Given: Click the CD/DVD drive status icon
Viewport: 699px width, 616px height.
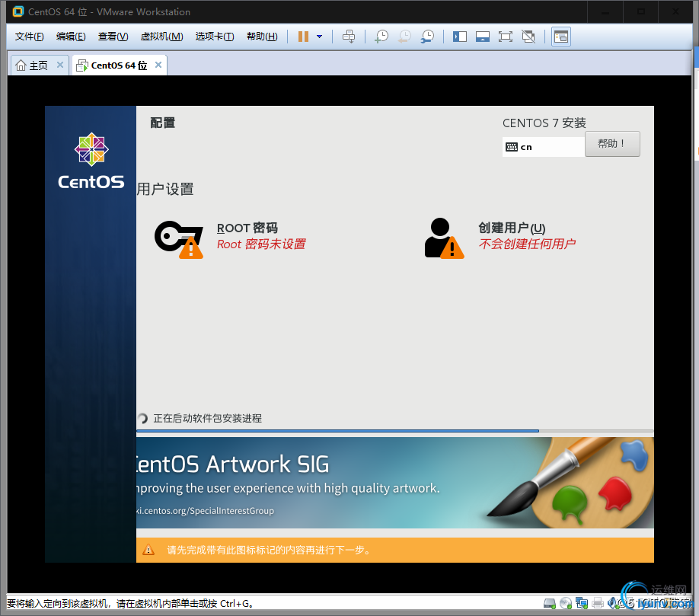Looking at the screenshot, I should [x=566, y=604].
